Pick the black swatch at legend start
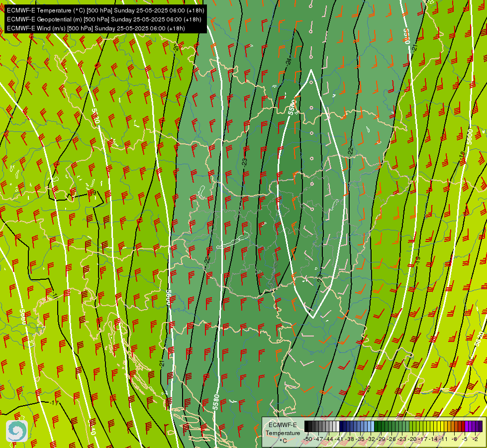Image resolution: width=487 pixels, height=448 pixels. 306,426
